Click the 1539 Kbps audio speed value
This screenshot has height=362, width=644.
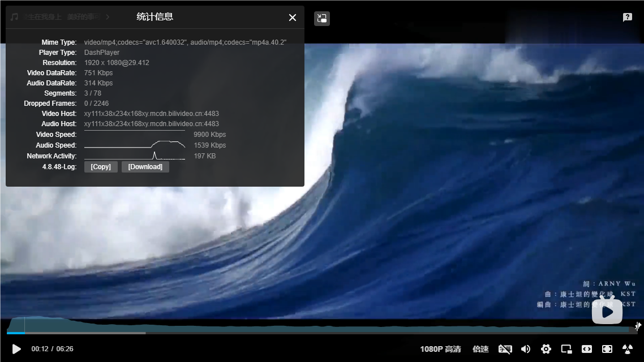[x=210, y=145]
